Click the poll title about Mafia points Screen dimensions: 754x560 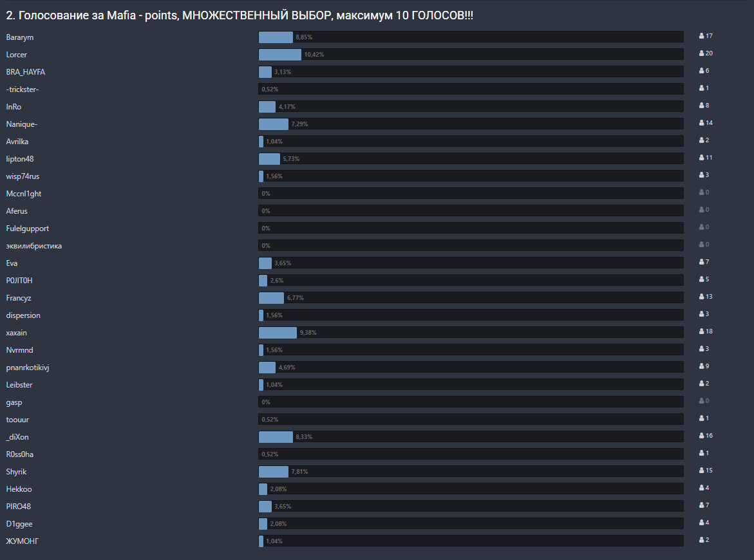pyautogui.click(x=240, y=15)
